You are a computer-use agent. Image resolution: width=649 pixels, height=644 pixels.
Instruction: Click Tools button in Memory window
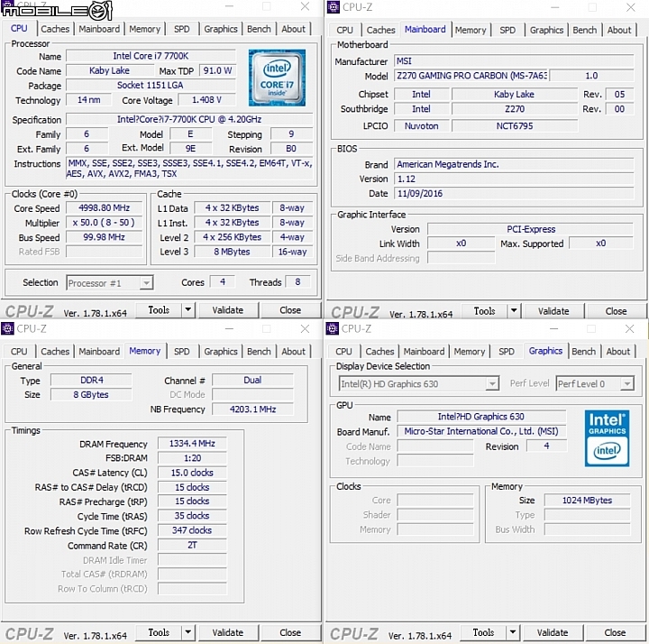point(159,632)
